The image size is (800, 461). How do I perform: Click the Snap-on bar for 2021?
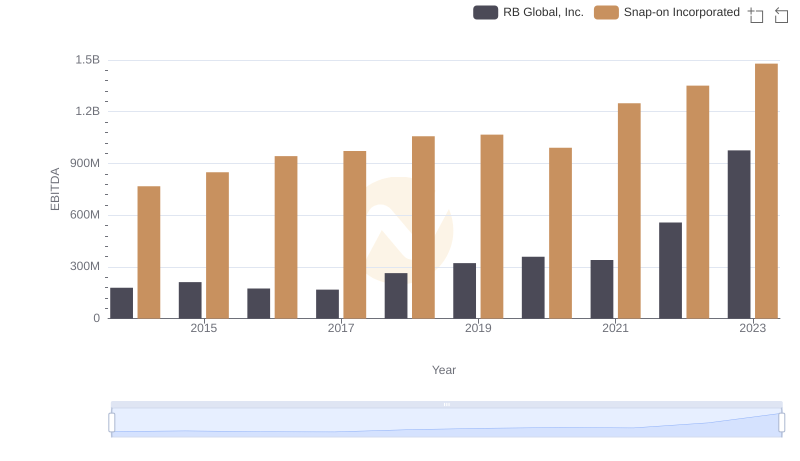tap(629, 211)
